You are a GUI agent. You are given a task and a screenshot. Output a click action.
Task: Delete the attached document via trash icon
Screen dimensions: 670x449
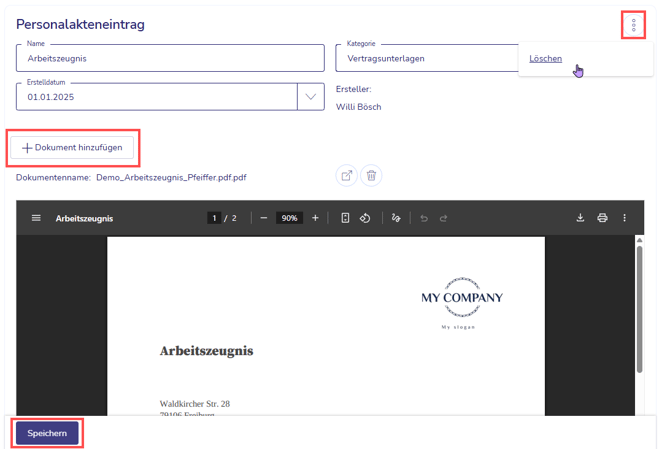(x=371, y=176)
